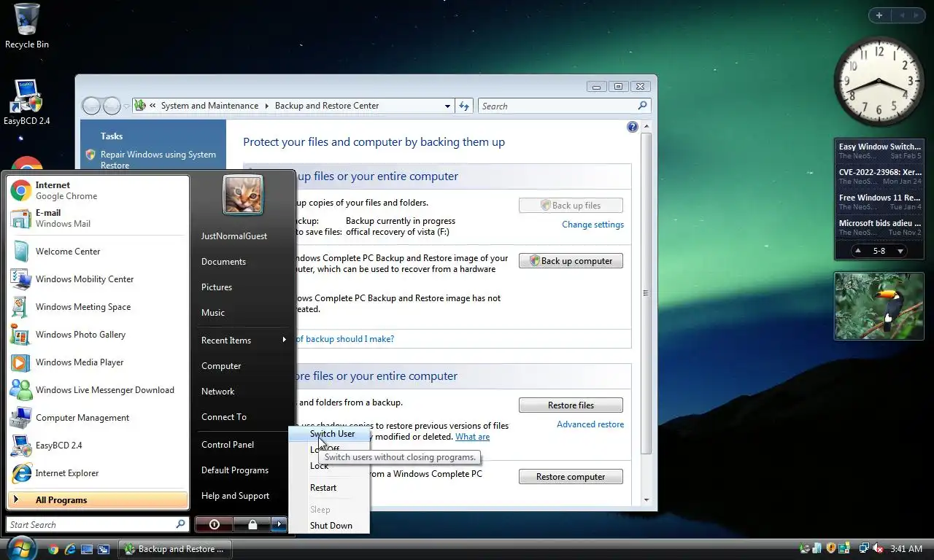Viewport: 934px width, 560px height.
Task: Launch EasyBCD 2.4 from Start menu
Action: [98, 446]
